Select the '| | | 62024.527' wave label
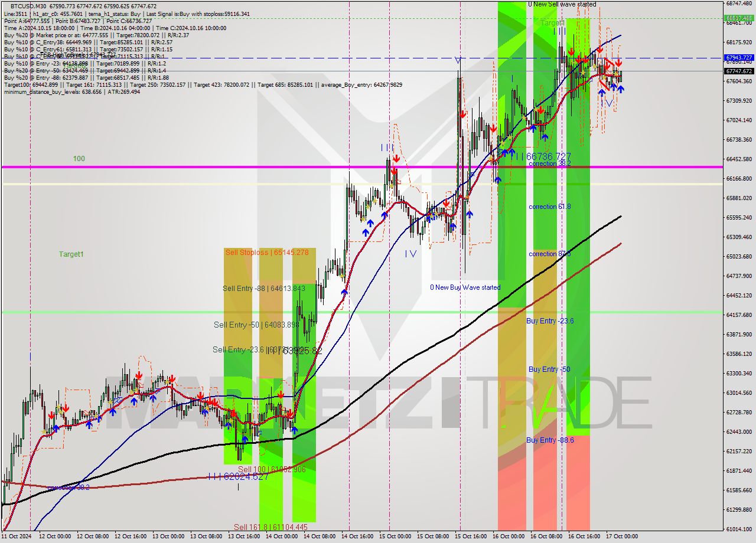Image resolution: width=756 pixels, height=543 pixels. tap(238, 476)
